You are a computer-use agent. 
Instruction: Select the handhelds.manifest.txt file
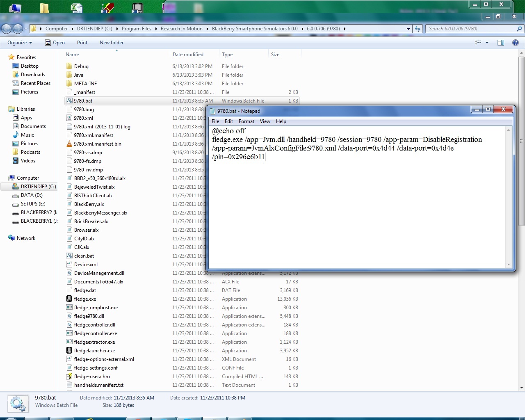coord(98,385)
